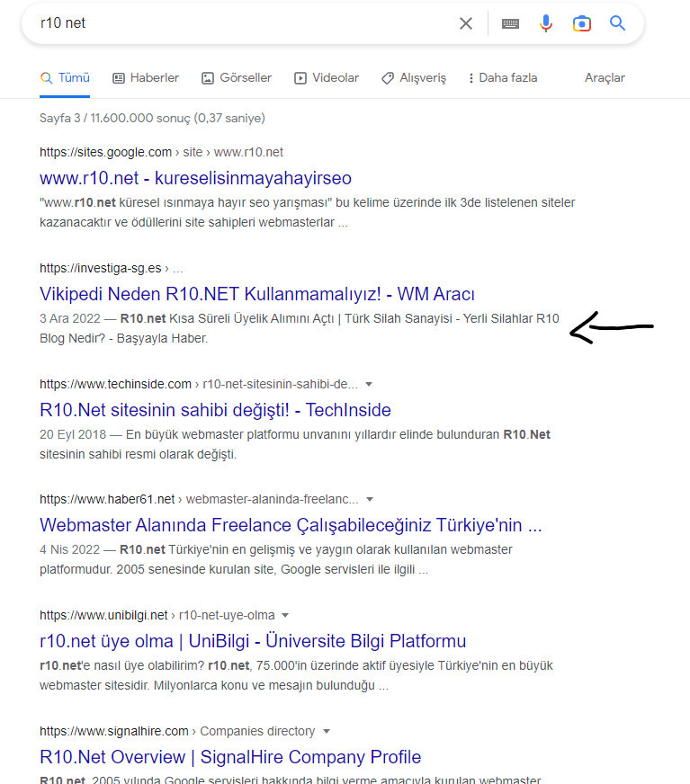The image size is (690, 784).
Task: Click the haber61.net URL breadcrumb
Action: [199, 499]
